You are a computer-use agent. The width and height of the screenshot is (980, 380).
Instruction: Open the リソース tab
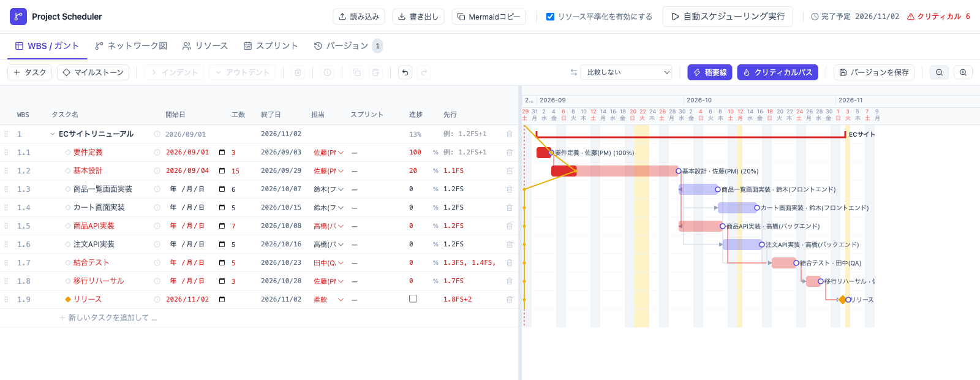tap(205, 46)
